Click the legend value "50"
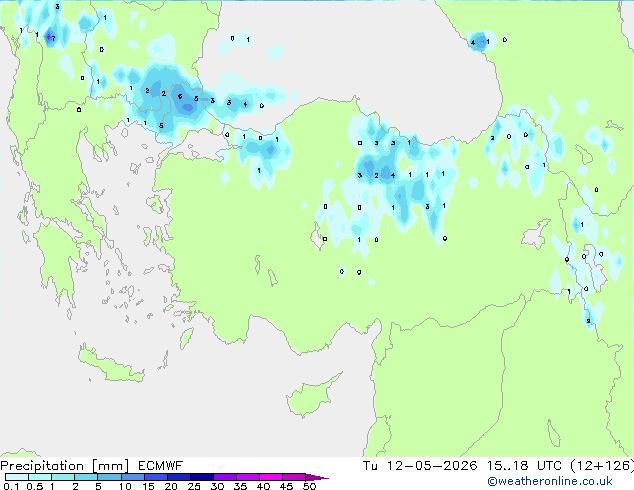This screenshot has width=634, height=490. (309, 486)
